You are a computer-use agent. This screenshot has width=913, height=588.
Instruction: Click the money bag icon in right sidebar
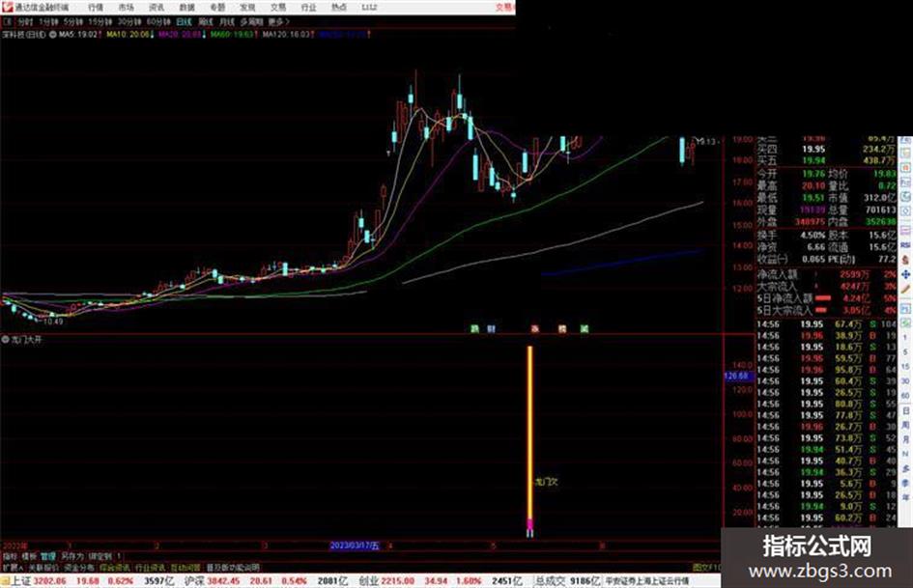(x=905, y=259)
